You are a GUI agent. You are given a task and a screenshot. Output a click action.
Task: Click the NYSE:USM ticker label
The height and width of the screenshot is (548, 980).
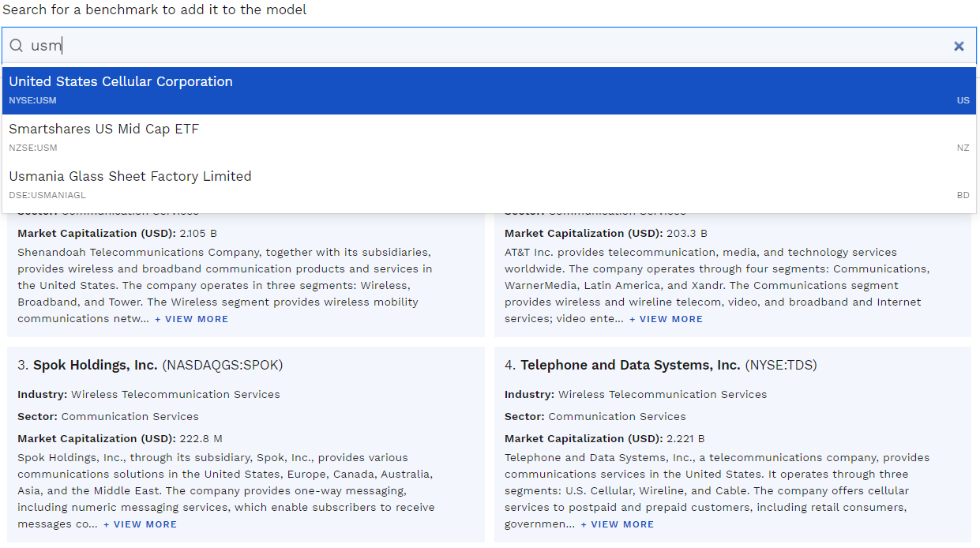(32, 100)
